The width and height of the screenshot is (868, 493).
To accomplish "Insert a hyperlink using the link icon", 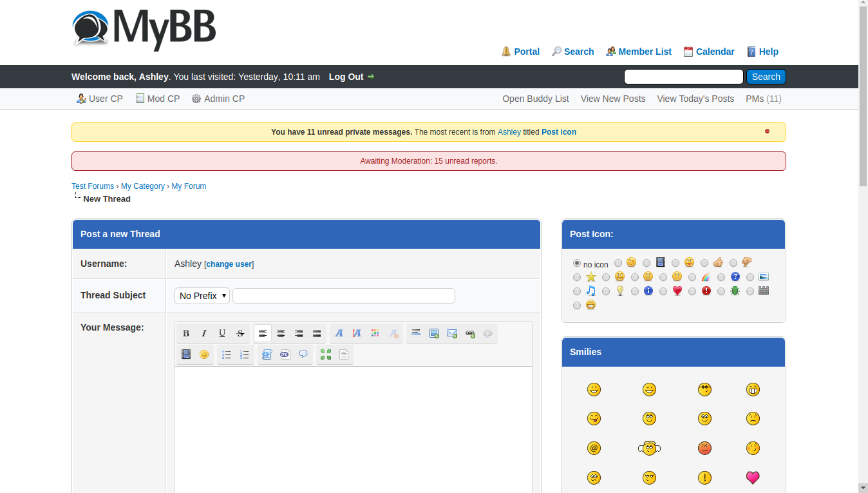I will point(470,333).
